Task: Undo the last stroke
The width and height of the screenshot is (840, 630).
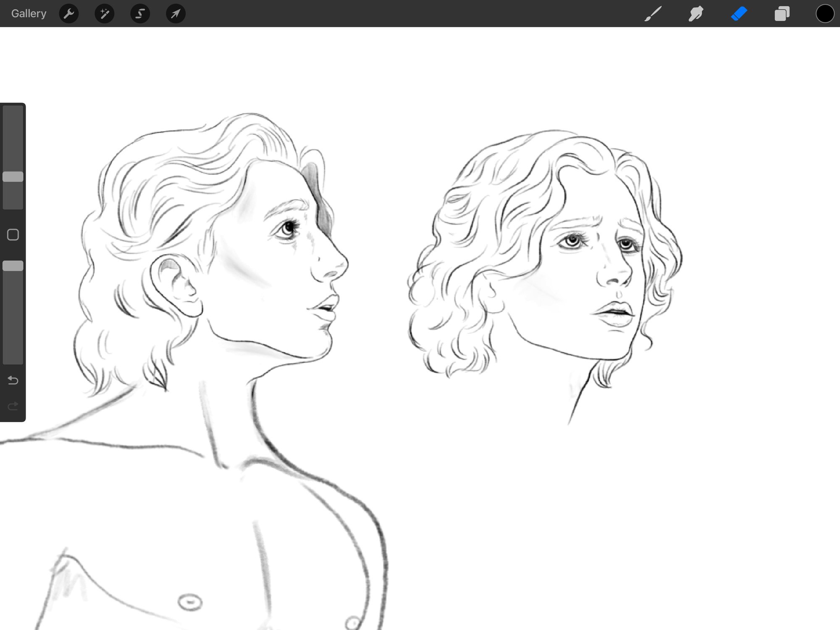Action: click(13, 380)
